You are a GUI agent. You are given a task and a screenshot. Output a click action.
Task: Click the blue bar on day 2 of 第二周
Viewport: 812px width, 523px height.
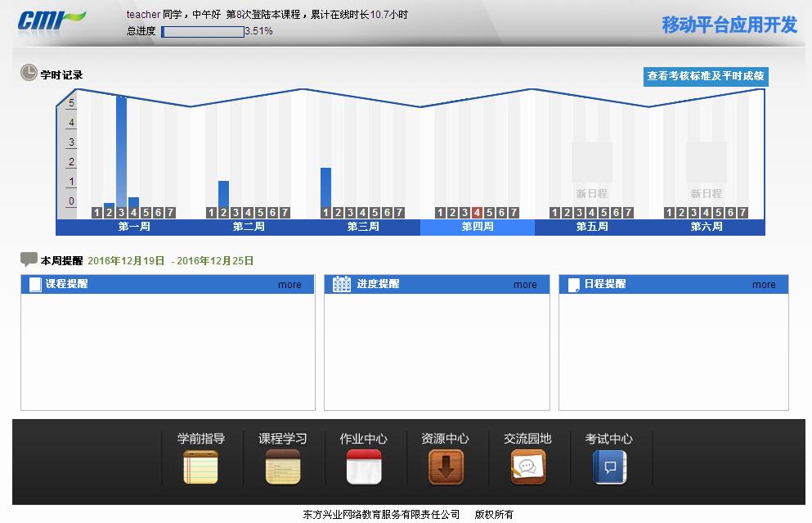tap(223, 194)
